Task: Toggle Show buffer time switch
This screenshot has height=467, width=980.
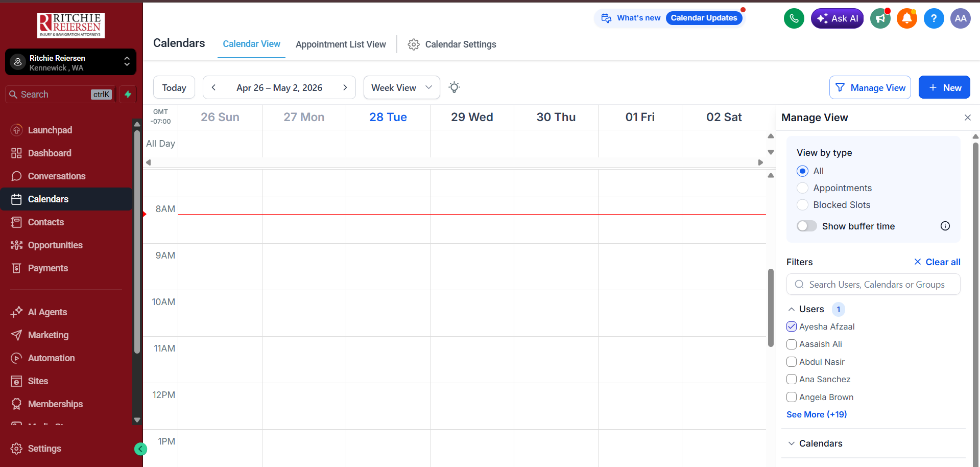Action: tap(806, 226)
